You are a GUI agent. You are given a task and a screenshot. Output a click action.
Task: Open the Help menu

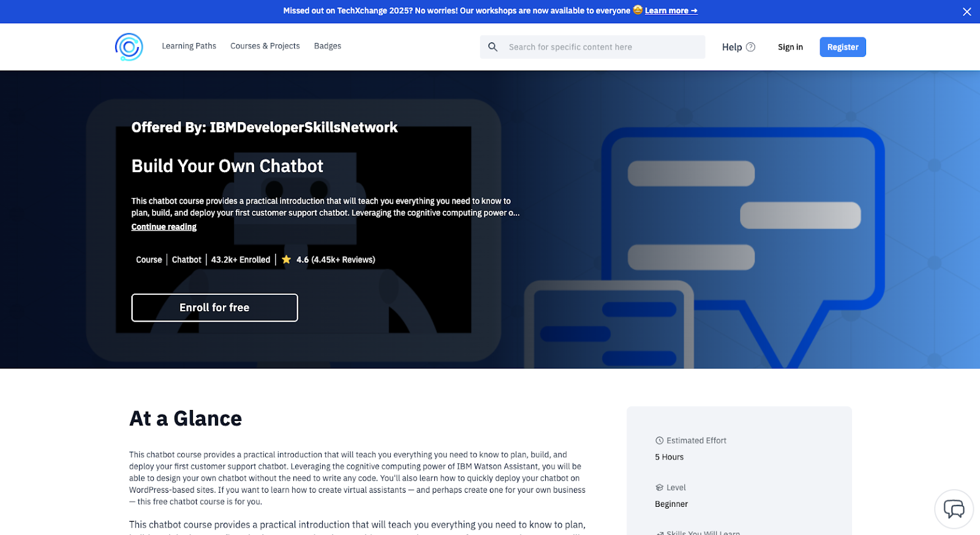pyautogui.click(x=739, y=47)
